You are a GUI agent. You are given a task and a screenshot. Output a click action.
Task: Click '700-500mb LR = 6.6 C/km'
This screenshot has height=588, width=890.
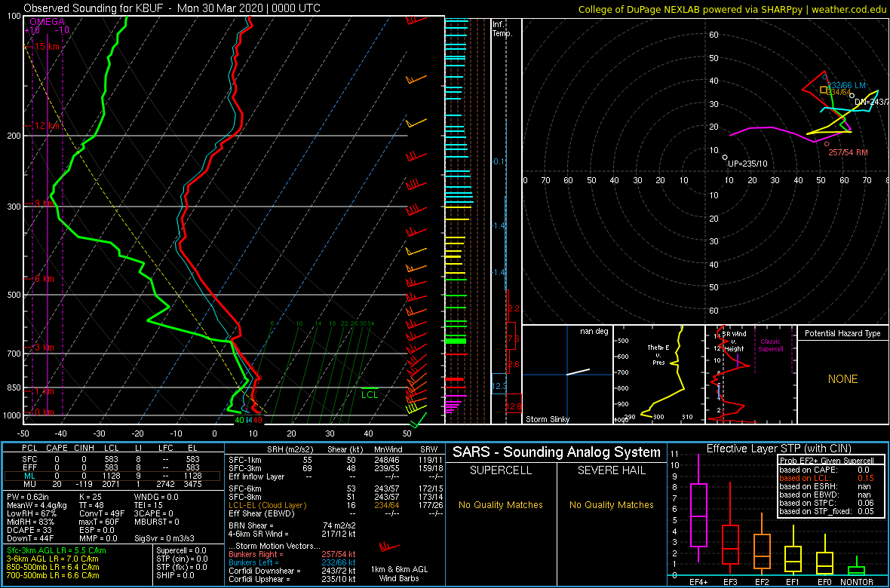[53, 575]
